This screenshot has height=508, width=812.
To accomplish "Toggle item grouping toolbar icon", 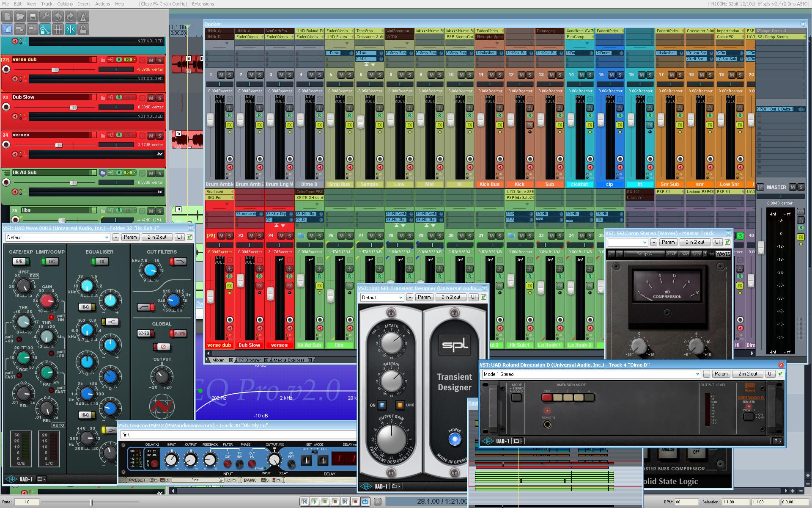I will [20, 30].
